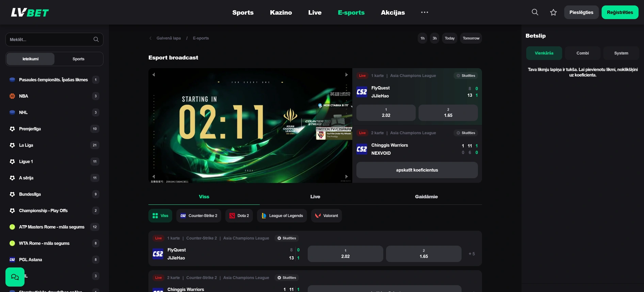Click the WTA Rome tennis ball icon
644x292 pixels.
pyautogui.click(x=12, y=243)
